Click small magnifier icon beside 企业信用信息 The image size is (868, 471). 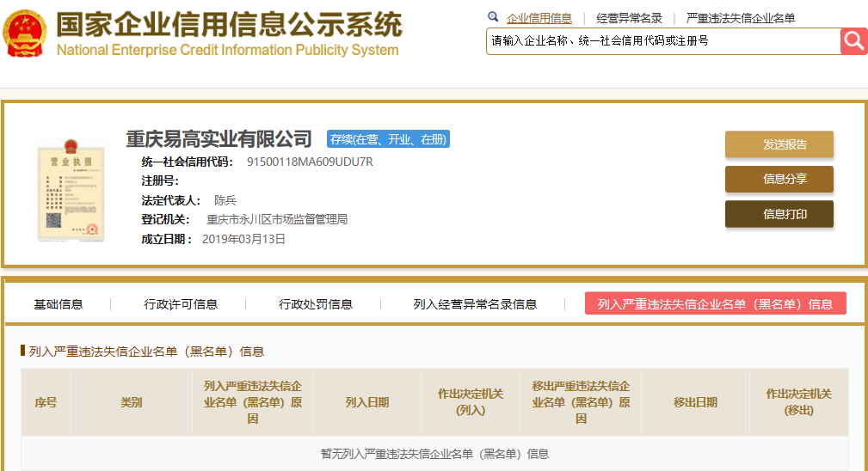coord(493,16)
